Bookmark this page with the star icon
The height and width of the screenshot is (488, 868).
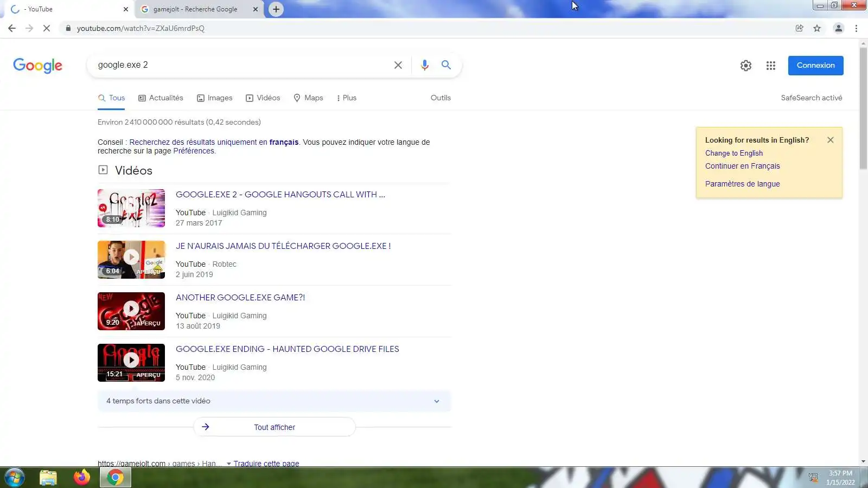click(x=817, y=28)
